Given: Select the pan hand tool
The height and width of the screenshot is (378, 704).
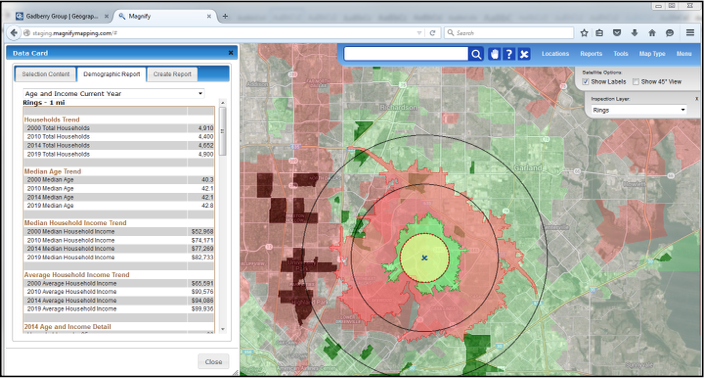Looking at the screenshot, I should point(494,54).
